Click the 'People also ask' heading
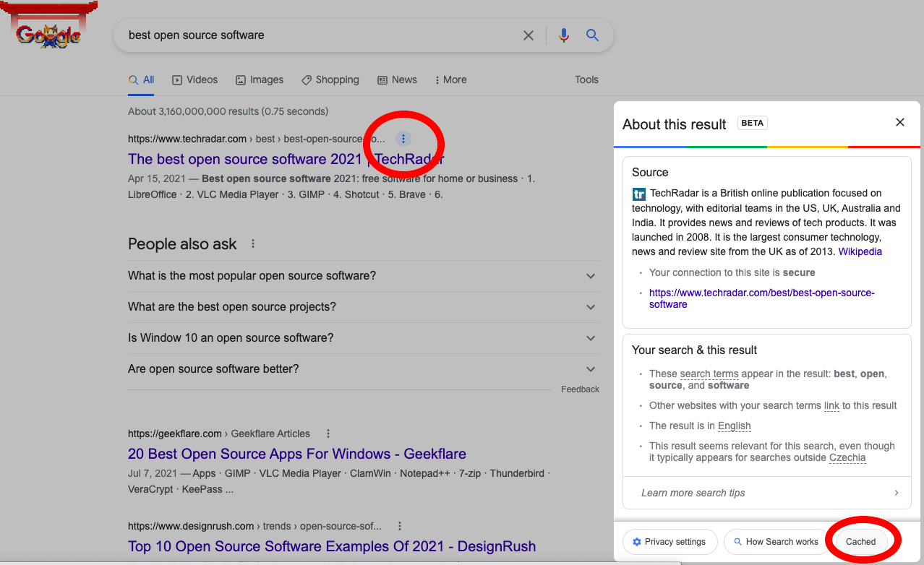 182,244
